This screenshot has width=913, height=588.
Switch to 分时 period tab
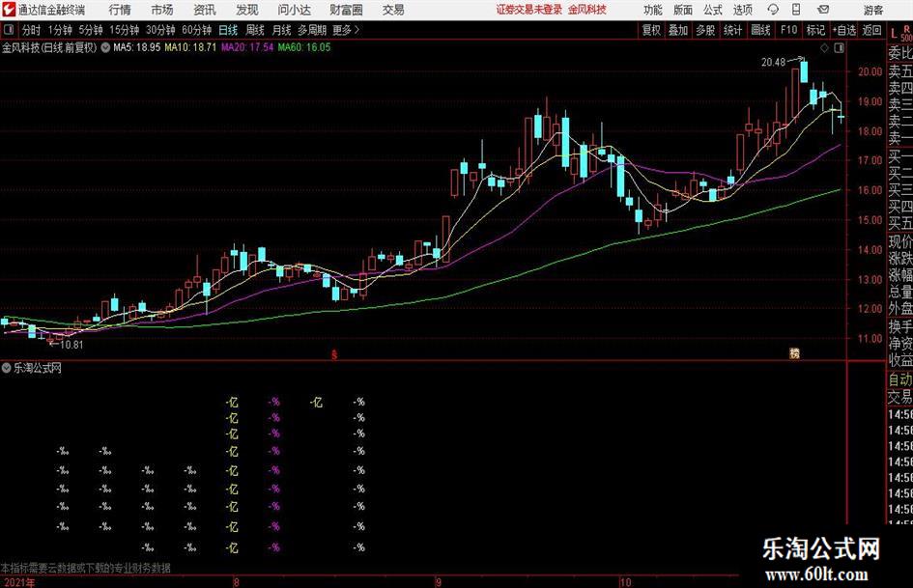(32, 30)
